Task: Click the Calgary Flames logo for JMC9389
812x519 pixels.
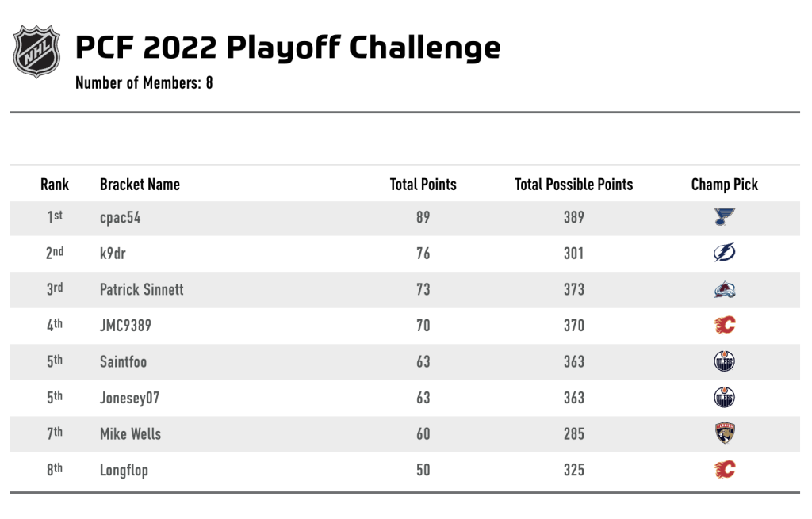Action: [x=724, y=326]
